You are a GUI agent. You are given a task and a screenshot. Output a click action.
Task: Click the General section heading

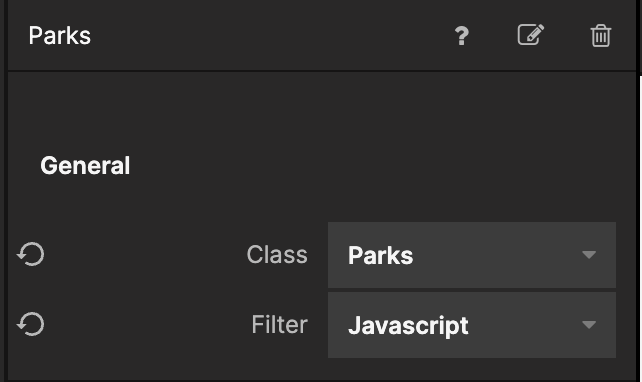click(x=85, y=165)
